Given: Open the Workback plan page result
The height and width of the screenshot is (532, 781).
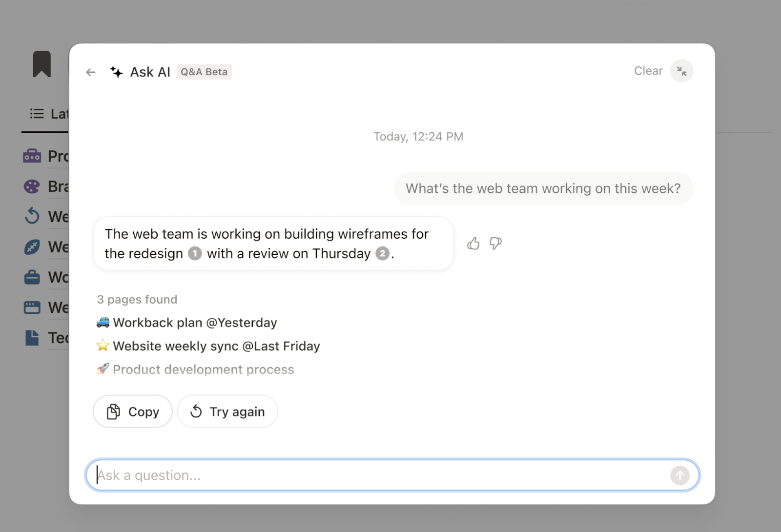Looking at the screenshot, I should tap(195, 323).
